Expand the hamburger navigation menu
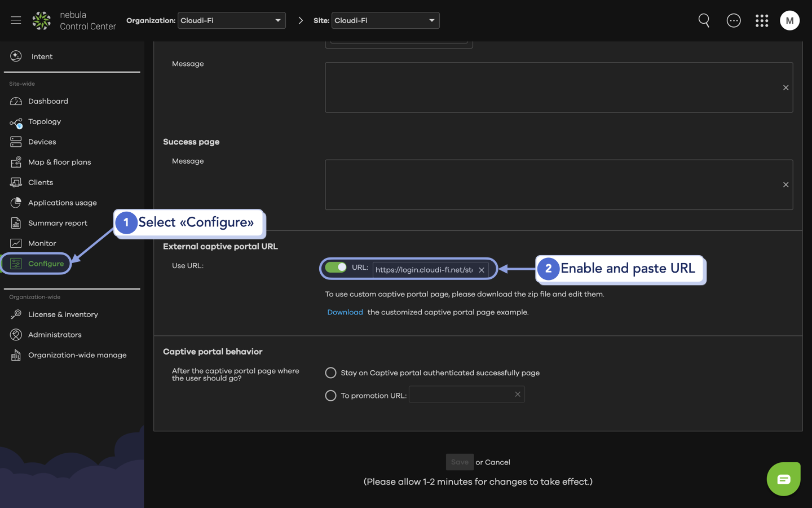 (15, 20)
